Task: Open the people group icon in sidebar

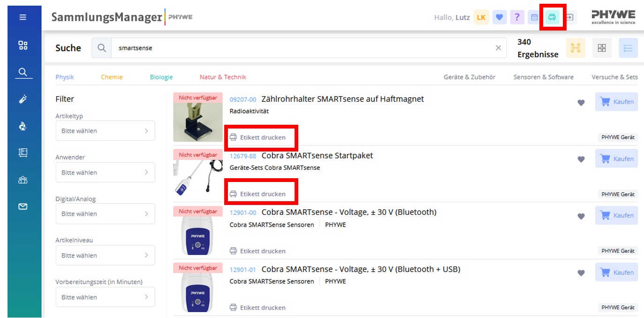Action: tap(23, 180)
